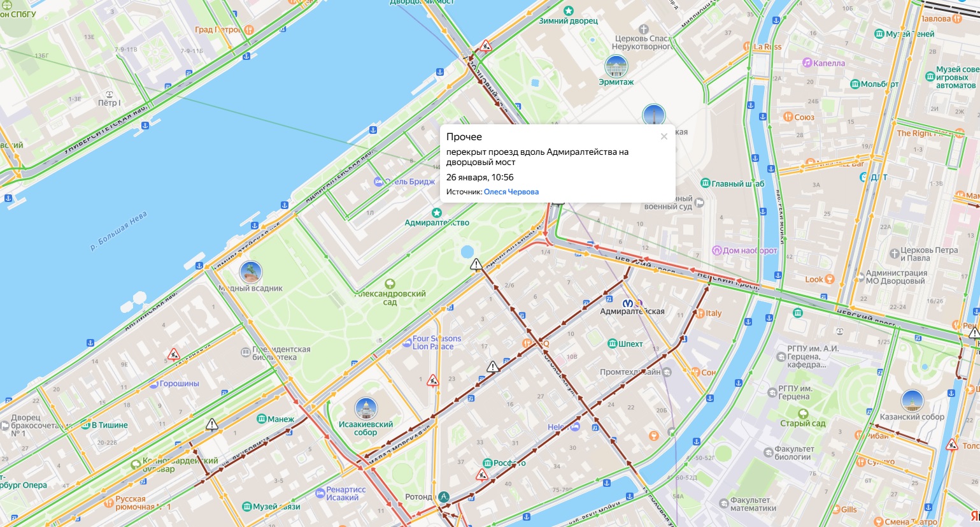Open the Зимний дворец star marker
The image size is (980, 527).
click(568, 11)
